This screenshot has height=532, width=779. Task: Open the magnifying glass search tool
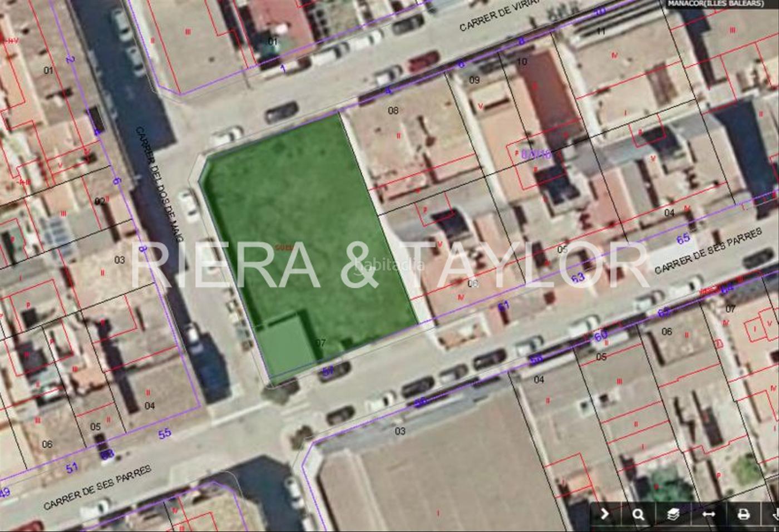pyautogui.click(x=639, y=514)
